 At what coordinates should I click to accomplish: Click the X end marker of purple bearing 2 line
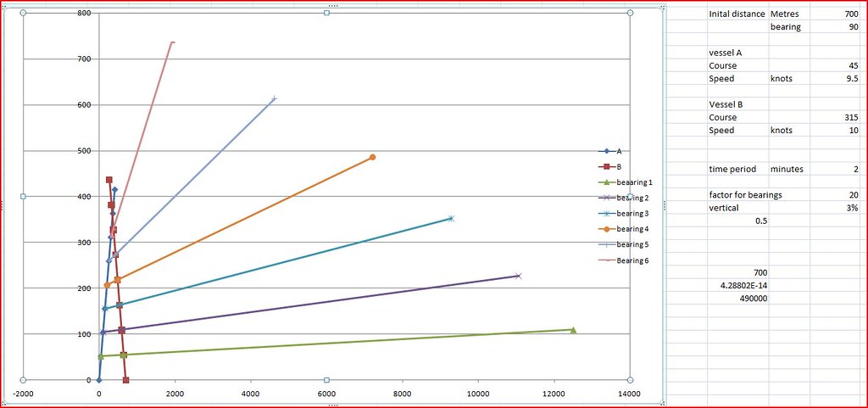coord(518,276)
